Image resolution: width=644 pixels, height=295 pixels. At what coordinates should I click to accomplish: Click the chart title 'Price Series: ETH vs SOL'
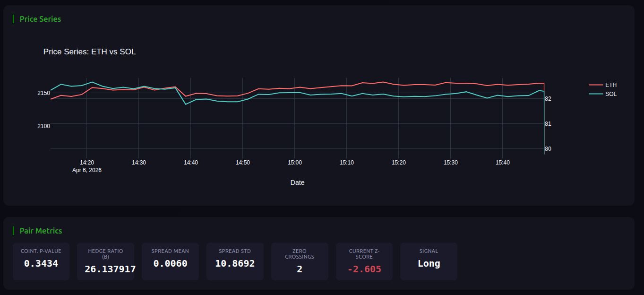point(89,52)
